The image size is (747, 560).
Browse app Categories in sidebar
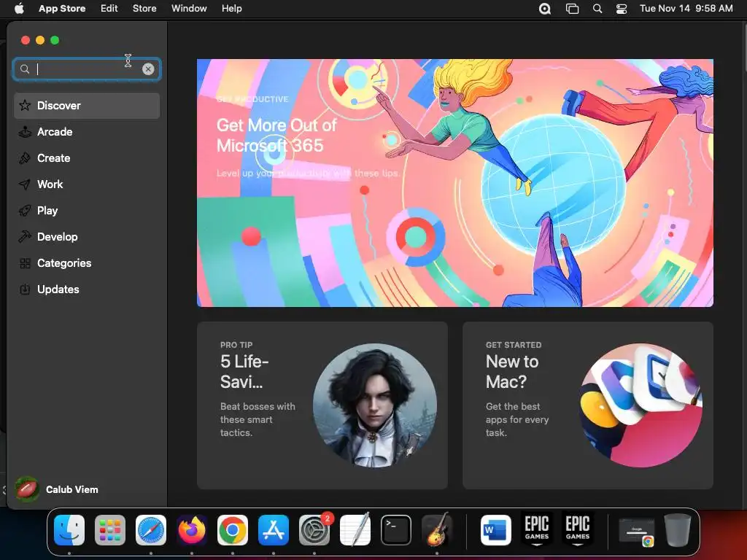[87, 262]
